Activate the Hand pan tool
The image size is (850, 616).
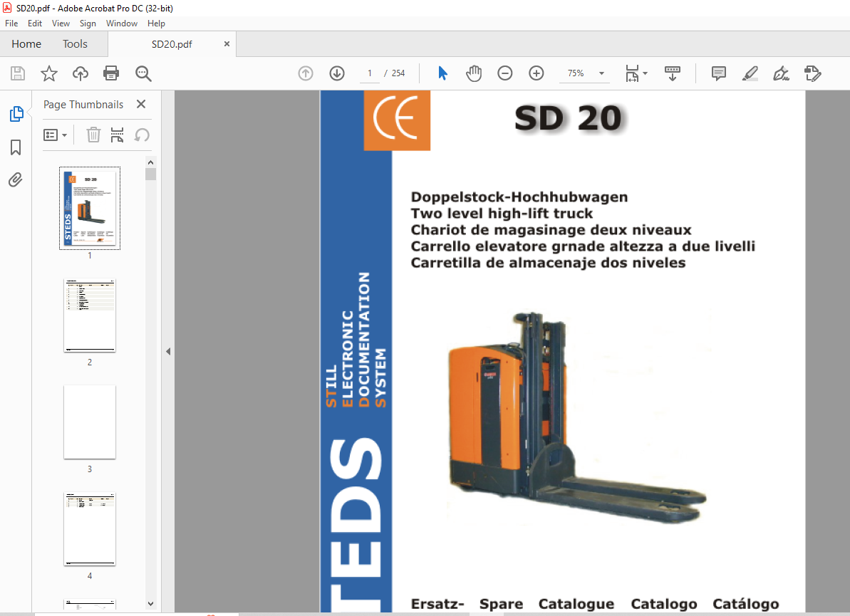(474, 73)
